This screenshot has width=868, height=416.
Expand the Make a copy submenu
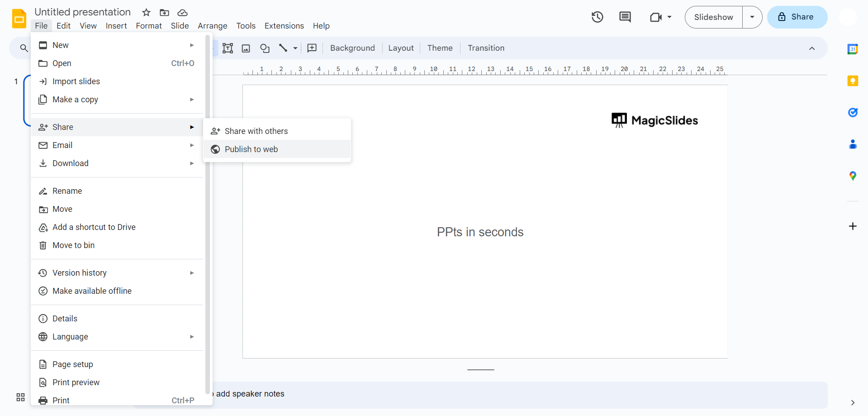pos(118,100)
